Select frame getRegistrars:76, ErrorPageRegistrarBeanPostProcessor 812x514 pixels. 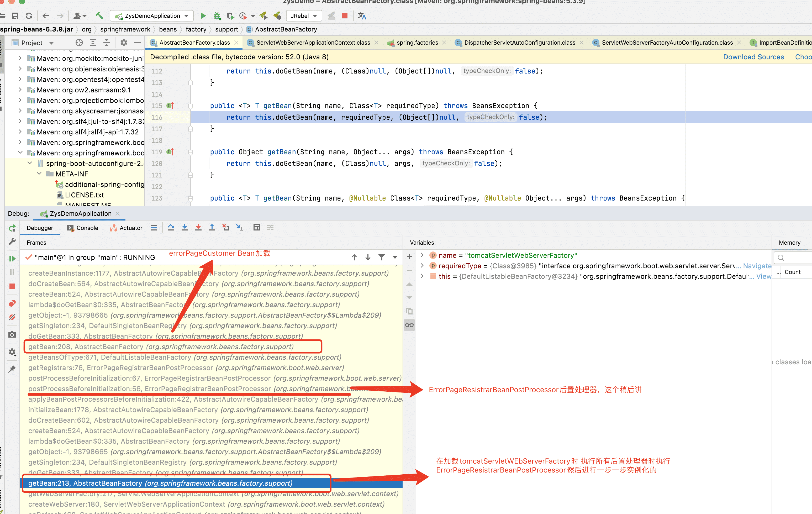click(211, 368)
